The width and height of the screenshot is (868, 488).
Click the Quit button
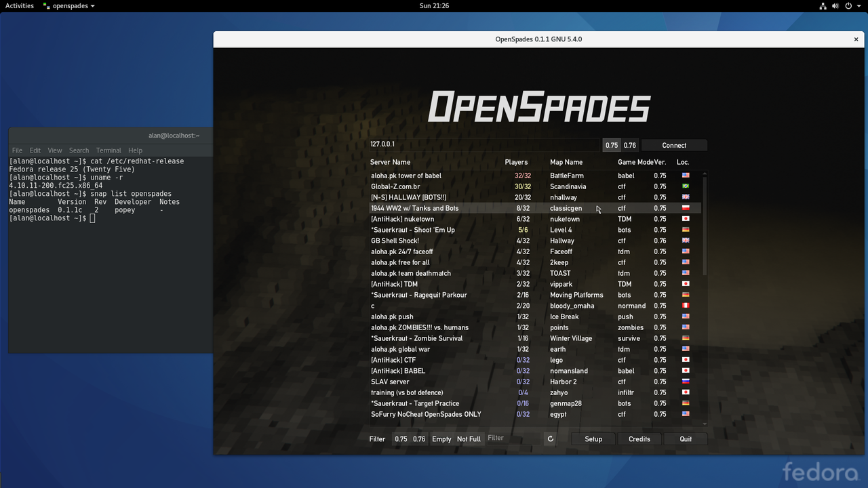[686, 439]
